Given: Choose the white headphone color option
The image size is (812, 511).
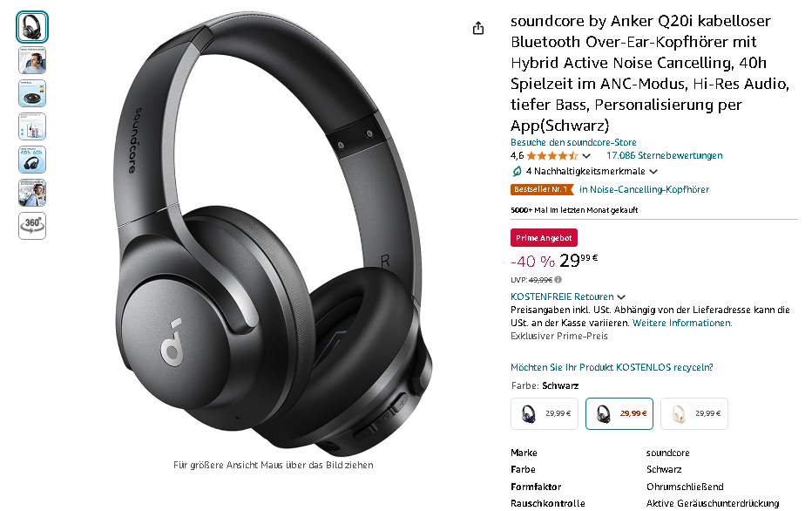Looking at the screenshot, I should pos(694,413).
